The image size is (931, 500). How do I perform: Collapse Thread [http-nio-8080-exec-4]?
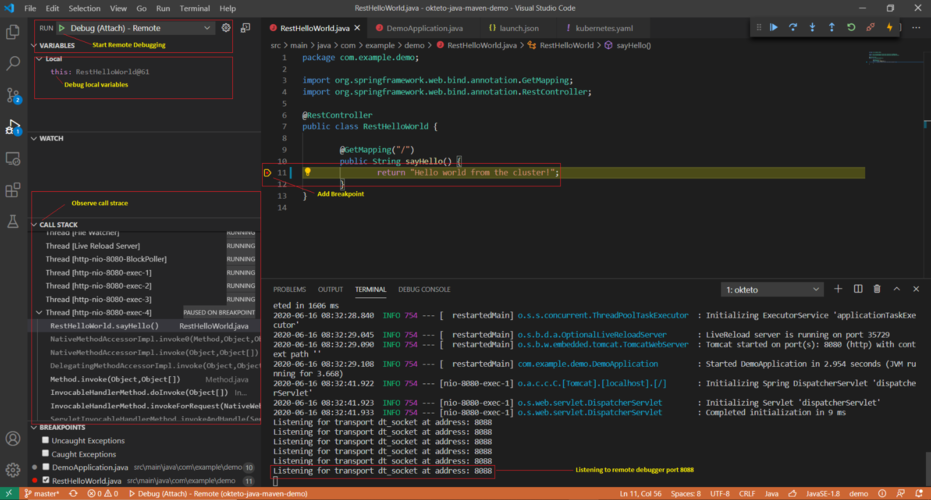coord(39,312)
